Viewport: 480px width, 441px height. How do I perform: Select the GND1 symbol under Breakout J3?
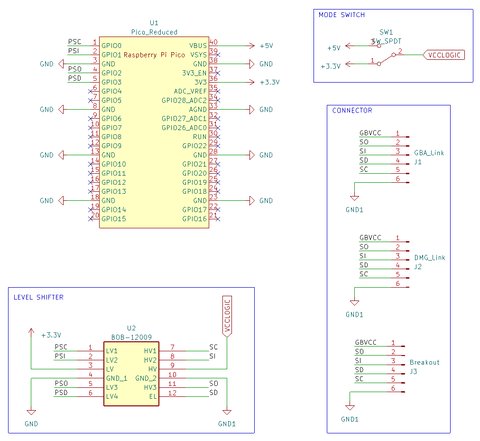pos(350,413)
